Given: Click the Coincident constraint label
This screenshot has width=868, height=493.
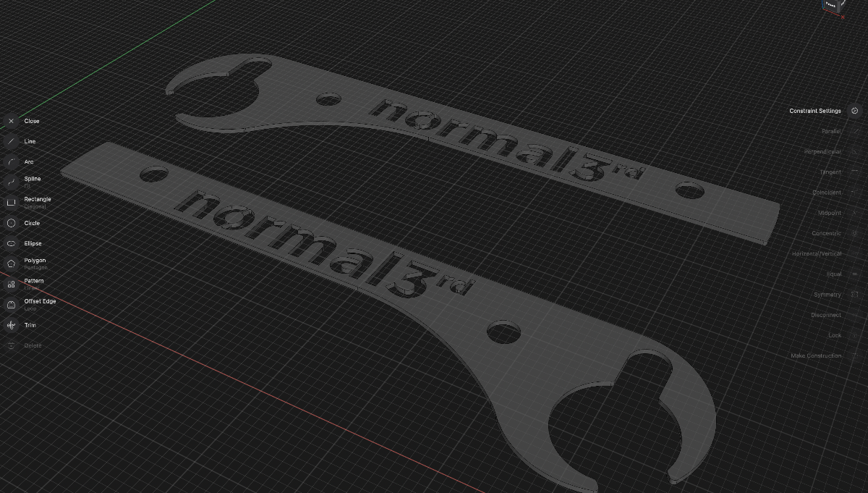Looking at the screenshot, I should click(x=826, y=193).
